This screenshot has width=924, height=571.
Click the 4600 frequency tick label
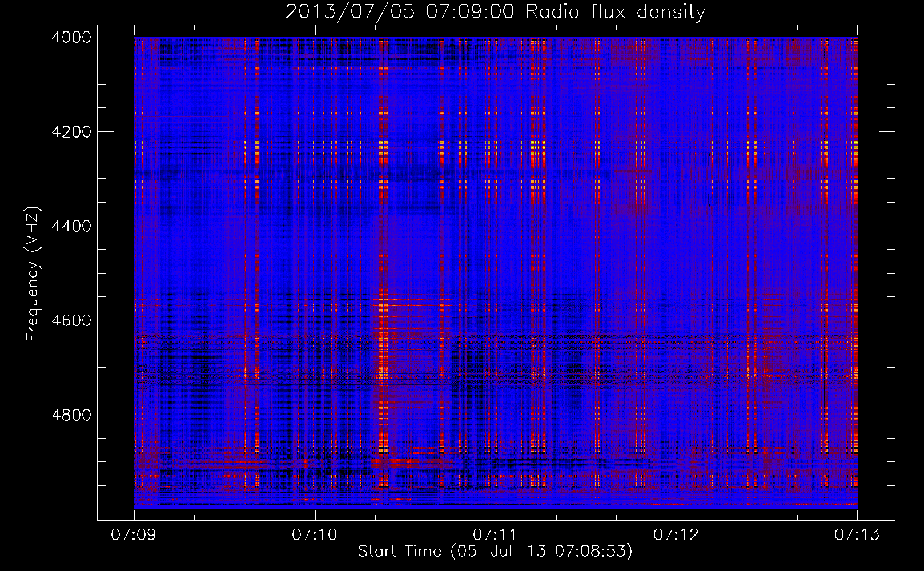(x=71, y=320)
